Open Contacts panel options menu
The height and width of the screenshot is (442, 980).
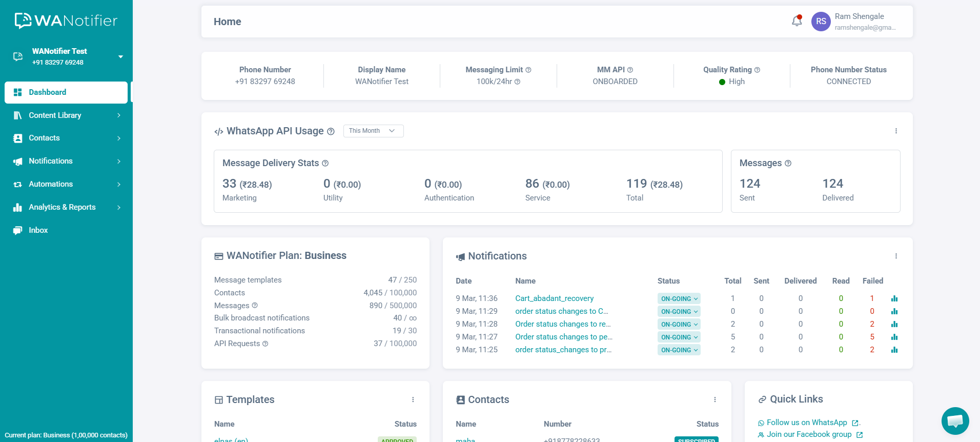[714, 400]
